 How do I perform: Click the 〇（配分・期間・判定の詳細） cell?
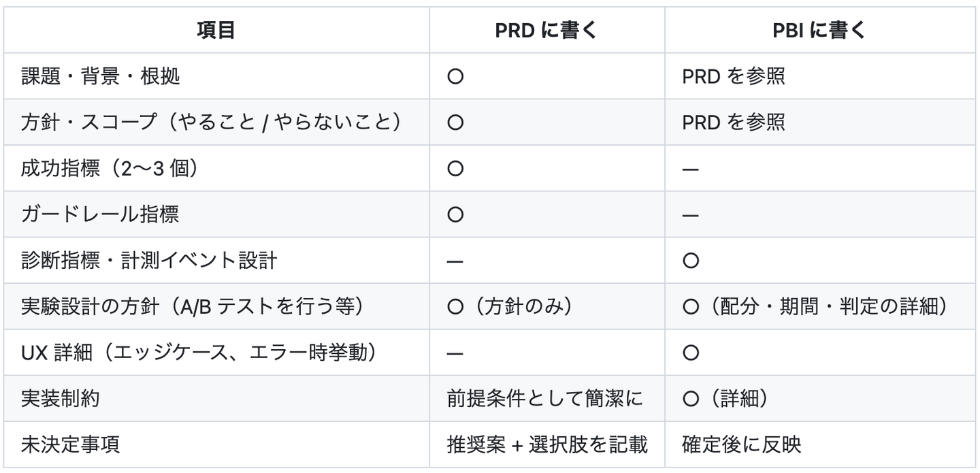pos(815,307)
